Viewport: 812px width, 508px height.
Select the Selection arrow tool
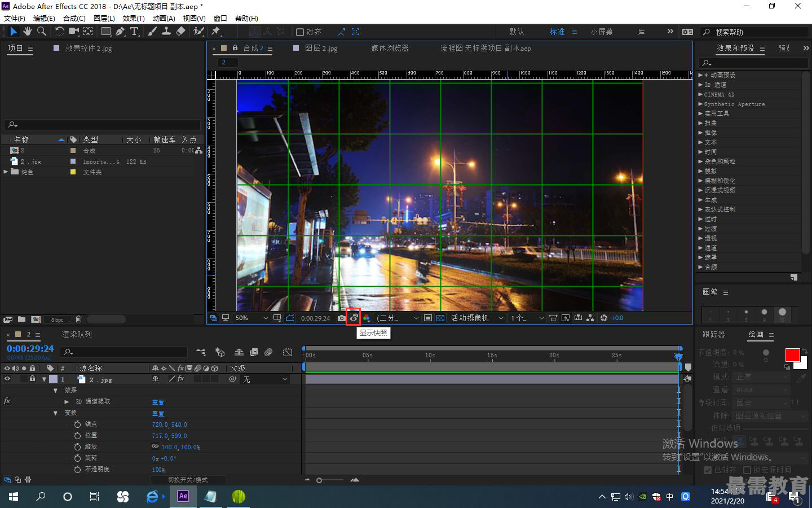coord(14,32)
